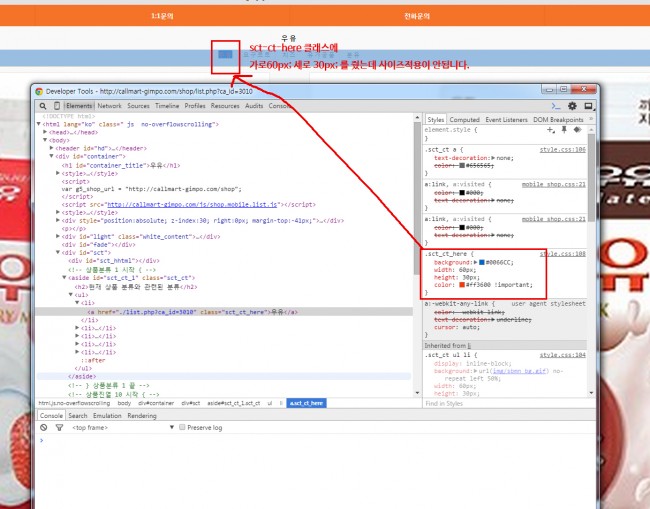The width and height of the screenshot is (650, 509).
Task: Select the highlighted a class="sct_ct_here" row
Action: [x=224, y=312]
